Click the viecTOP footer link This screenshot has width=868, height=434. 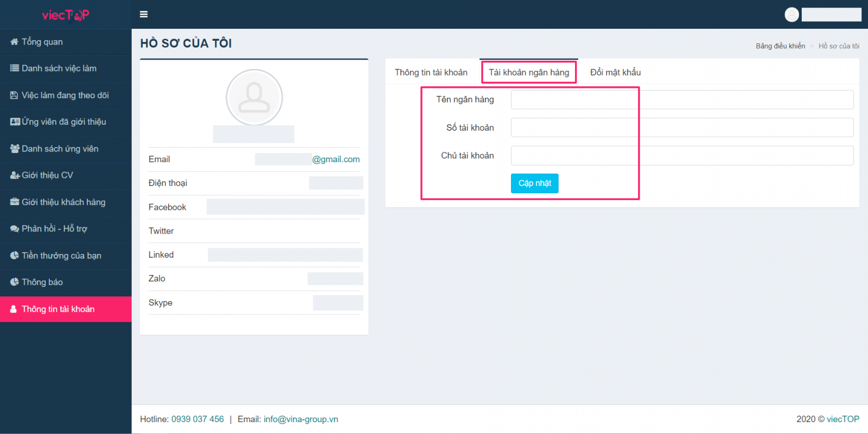coord(843,419)
